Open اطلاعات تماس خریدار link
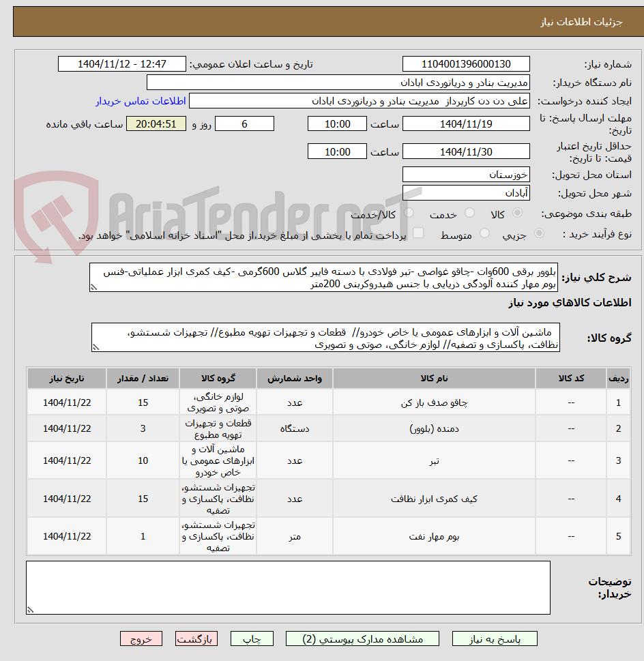 coord(141,101)
